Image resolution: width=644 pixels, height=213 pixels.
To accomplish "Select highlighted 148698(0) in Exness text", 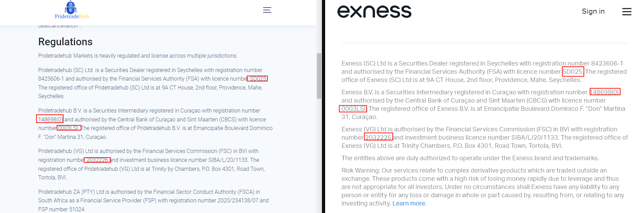I will pyautogui.click(x=605, y=92).
